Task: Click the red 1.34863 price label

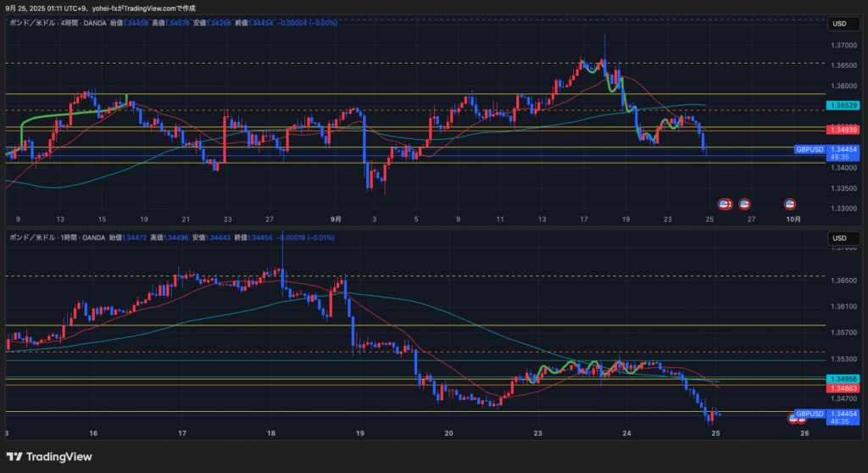Action: pos(843,387)
